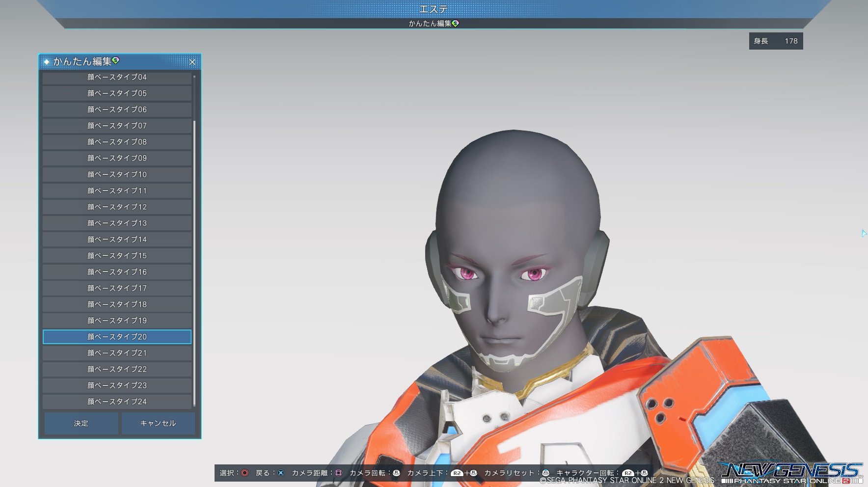Click the R3 icon beside カメラリセット
This screenshot has height=487, width=868.
545,473
